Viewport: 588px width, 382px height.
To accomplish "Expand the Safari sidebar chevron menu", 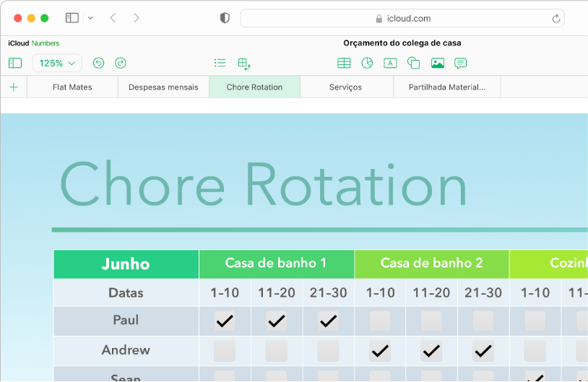I will [90, 18].
